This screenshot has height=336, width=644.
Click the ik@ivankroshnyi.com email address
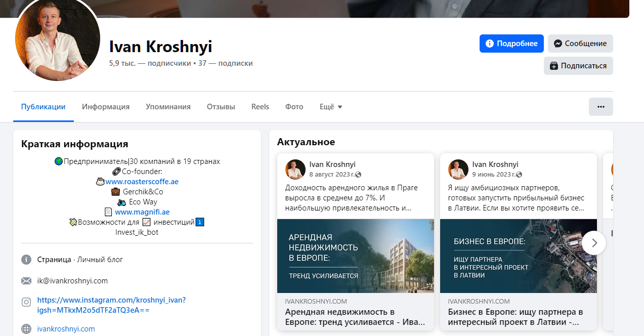point(72,281)
